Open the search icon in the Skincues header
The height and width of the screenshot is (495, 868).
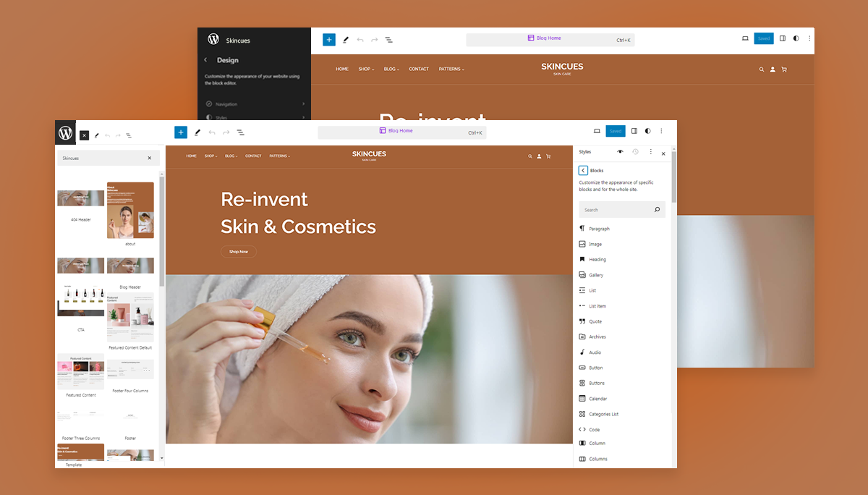click(530, 156)
